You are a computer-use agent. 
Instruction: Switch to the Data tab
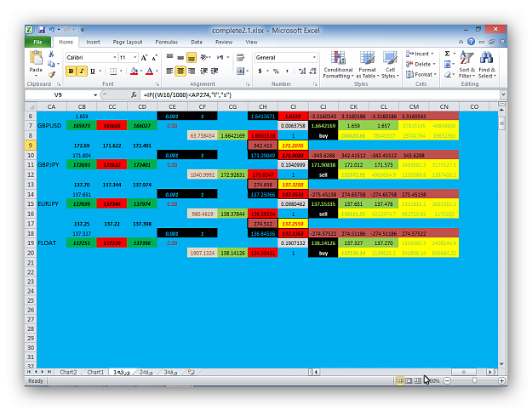click(x=197, y=42)
